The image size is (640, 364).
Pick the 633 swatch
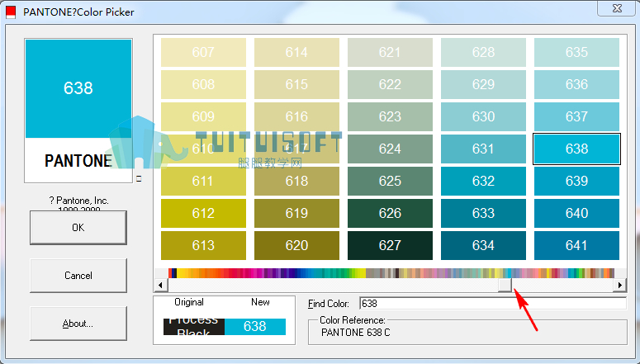coord(483,213)
